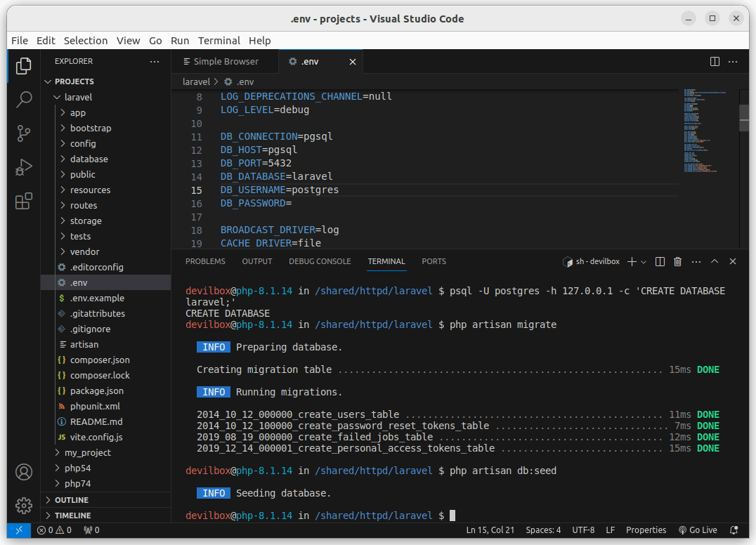
Task: Open the Extensions view
Action: (x=24, y=202)
